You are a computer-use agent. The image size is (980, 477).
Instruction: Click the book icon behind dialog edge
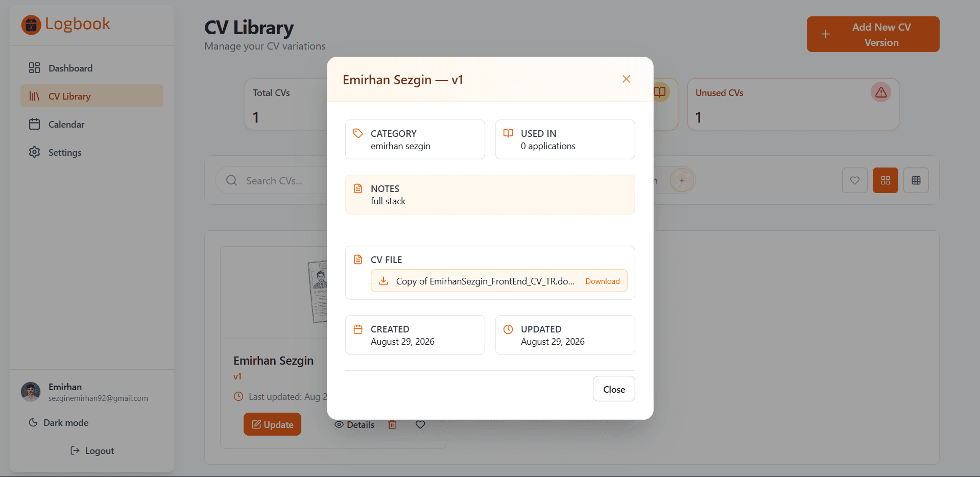(660, 92)
